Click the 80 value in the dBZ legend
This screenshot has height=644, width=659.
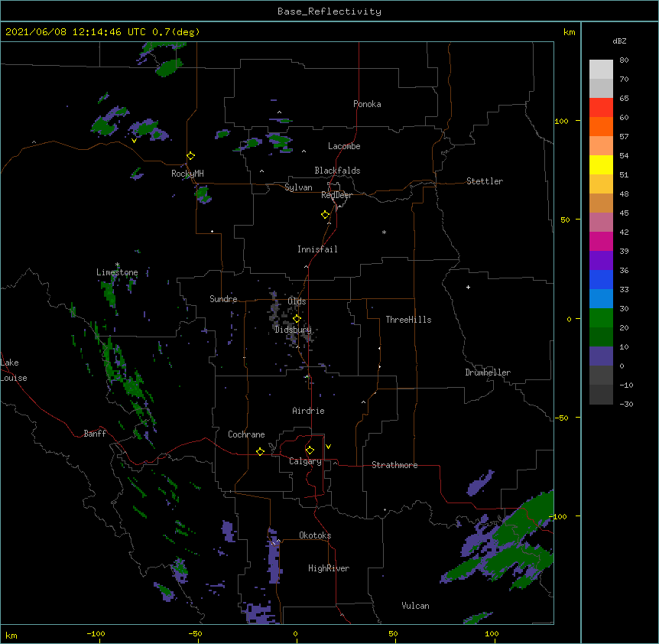[x=624, y=60]
